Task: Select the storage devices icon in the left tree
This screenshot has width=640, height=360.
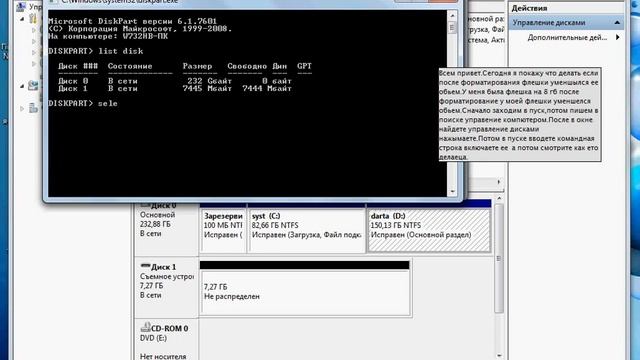Action: coord(33,85)
